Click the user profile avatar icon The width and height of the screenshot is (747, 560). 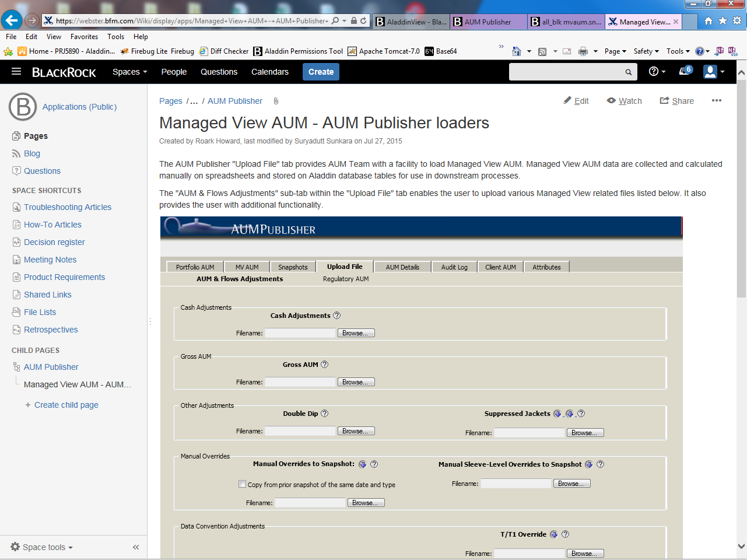coord(710,71)
